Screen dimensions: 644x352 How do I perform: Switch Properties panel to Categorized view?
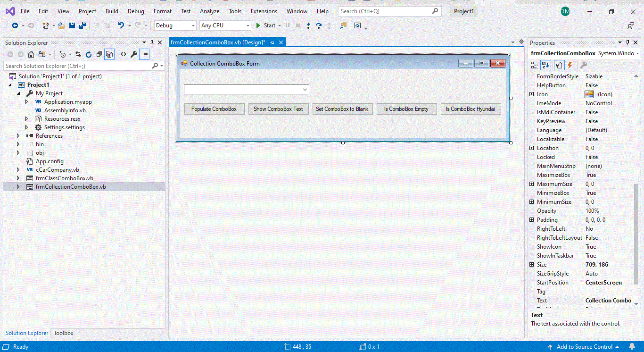[x=535, y=65]
